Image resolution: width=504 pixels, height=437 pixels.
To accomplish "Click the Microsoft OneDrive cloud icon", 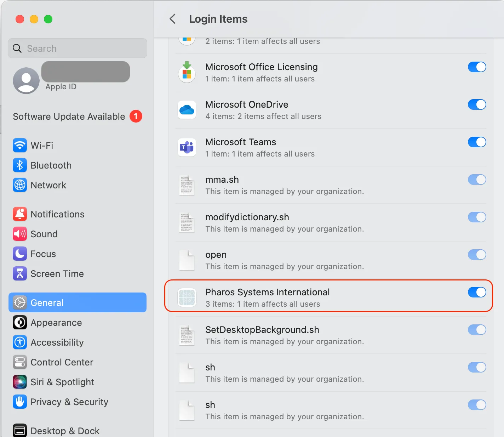I will point(187,110).
